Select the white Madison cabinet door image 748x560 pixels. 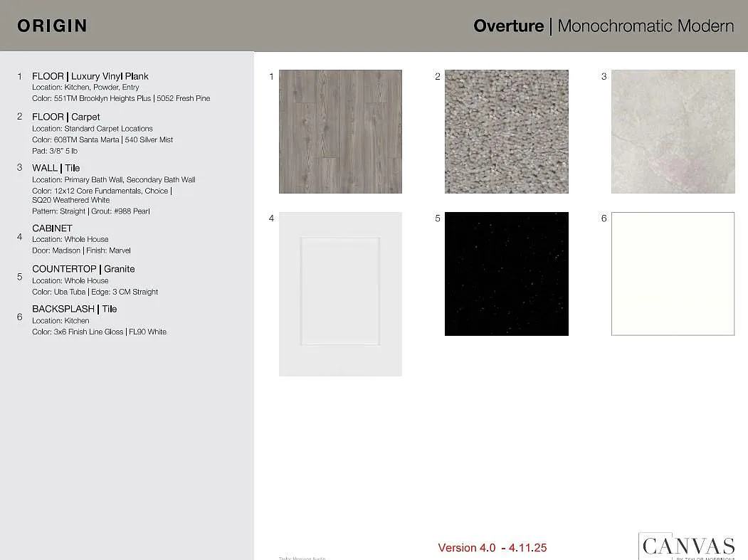point(340,293)
